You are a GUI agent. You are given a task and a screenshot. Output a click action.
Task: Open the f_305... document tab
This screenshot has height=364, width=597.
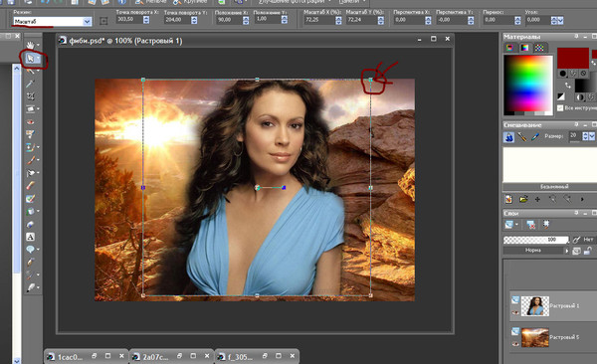pyautogui.click(x=257, y=357)
